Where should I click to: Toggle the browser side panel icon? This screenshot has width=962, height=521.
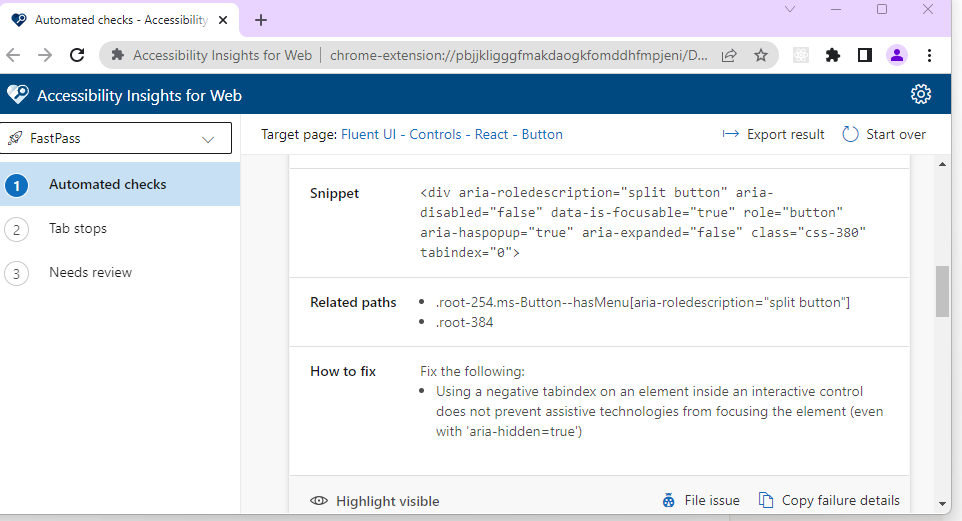click(x=864, y=55)
